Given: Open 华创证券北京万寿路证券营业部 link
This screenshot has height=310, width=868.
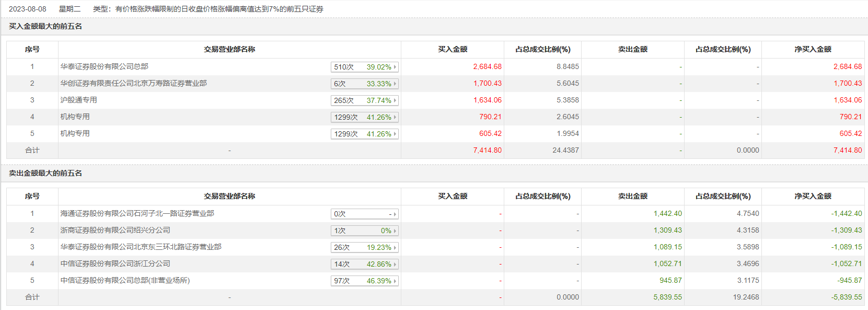Looking at the screenshot, I should coord(133,83).
